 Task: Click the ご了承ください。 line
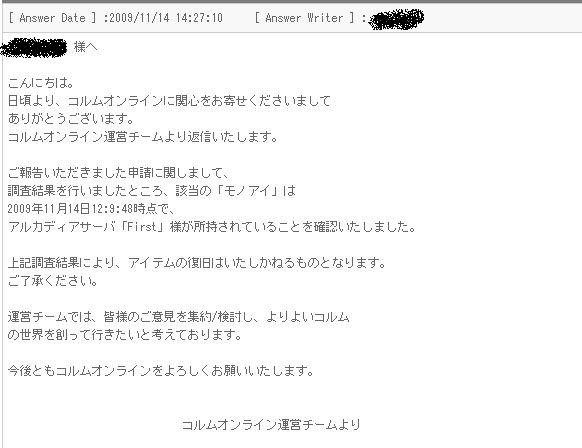tap(53, 281)
